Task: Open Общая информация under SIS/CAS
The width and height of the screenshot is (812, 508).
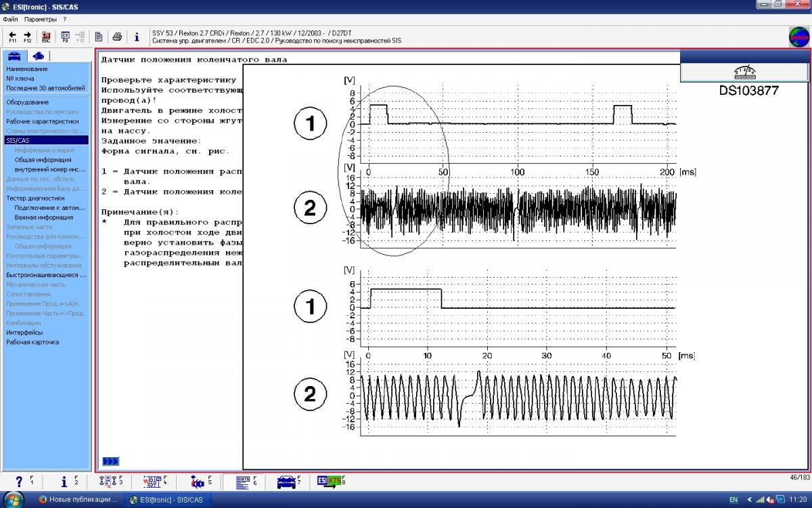Action: [43, 160]
